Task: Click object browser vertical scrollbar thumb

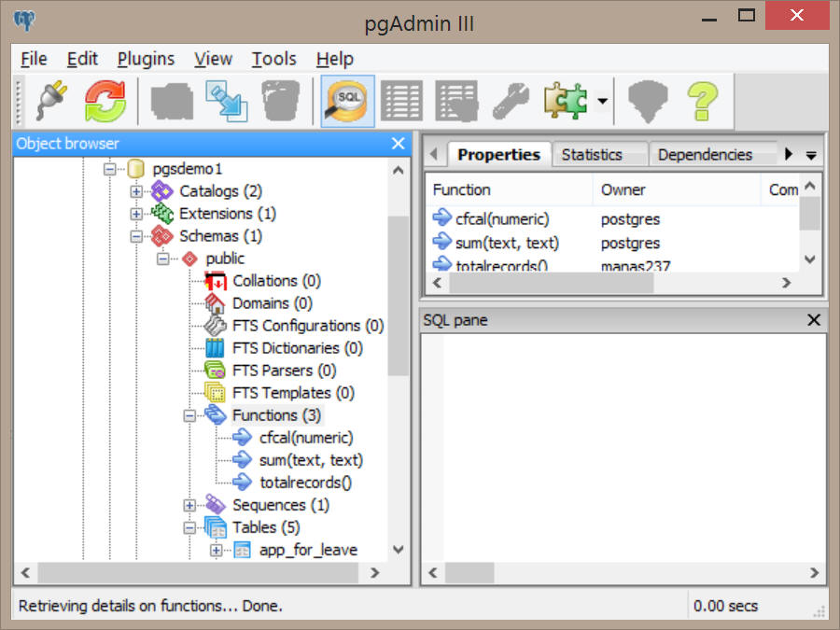Action: click(398, 296)
